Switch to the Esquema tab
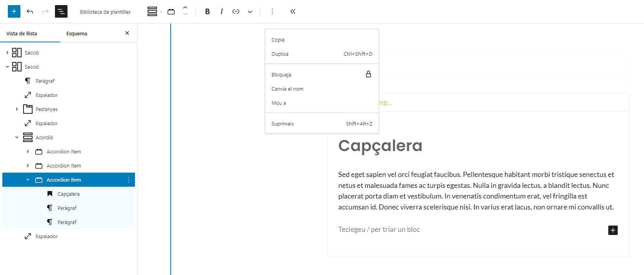Image resolution: width=644 pixels, height=275 pixels. pos(77,33)
